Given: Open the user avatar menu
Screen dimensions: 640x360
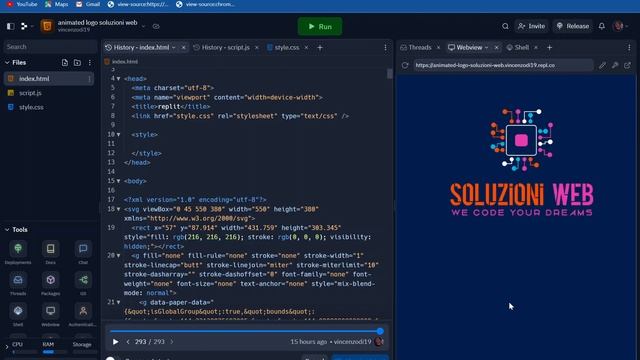Looking at the screenshot, I should (x=619, y=26).
